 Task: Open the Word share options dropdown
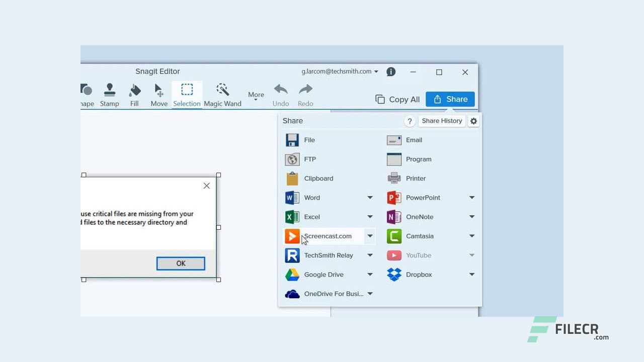[370, 198]
